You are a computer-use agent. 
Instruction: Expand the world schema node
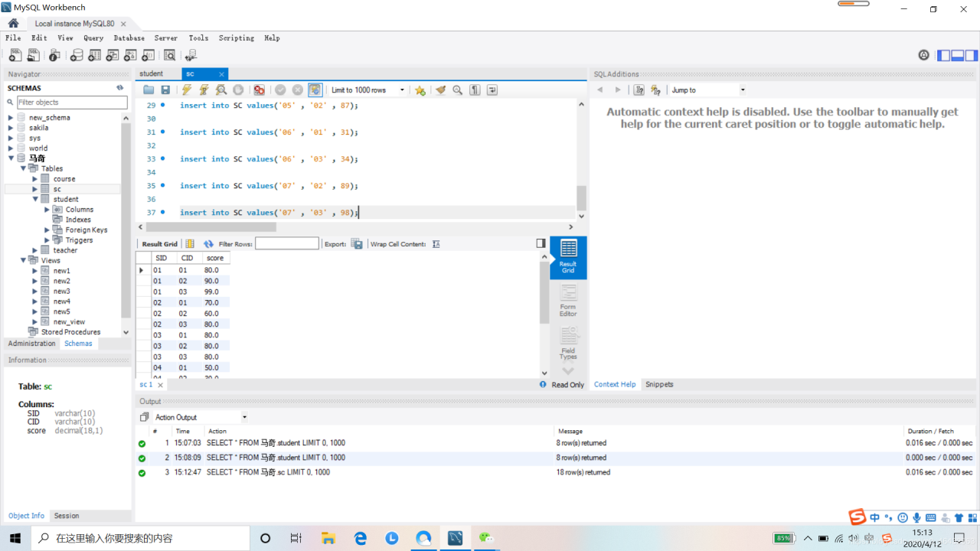click(x=11, y=148)
